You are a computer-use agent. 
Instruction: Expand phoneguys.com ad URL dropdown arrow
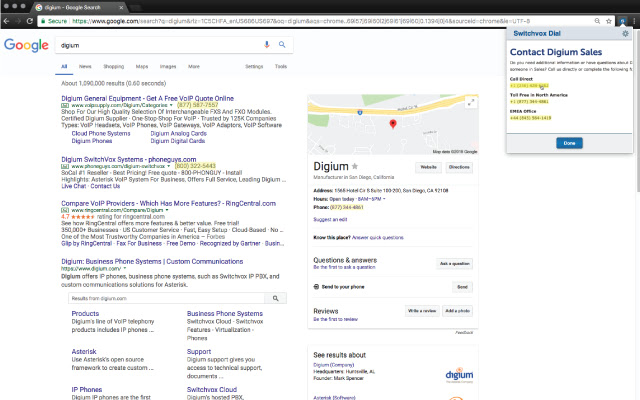tap(169, 167)
